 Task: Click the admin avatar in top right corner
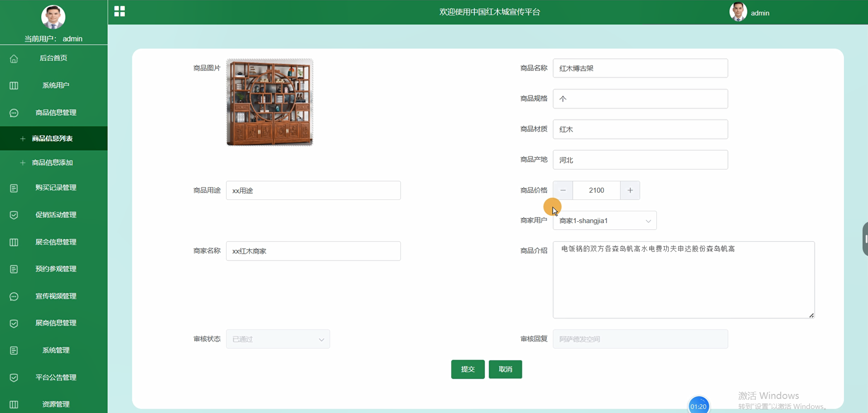[739, 12]
